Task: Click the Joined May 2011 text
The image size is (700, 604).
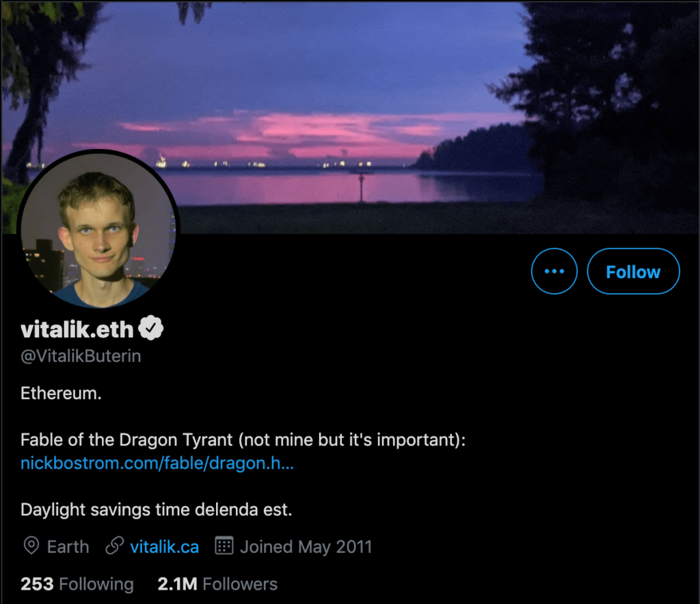Action: coord(306,547)
